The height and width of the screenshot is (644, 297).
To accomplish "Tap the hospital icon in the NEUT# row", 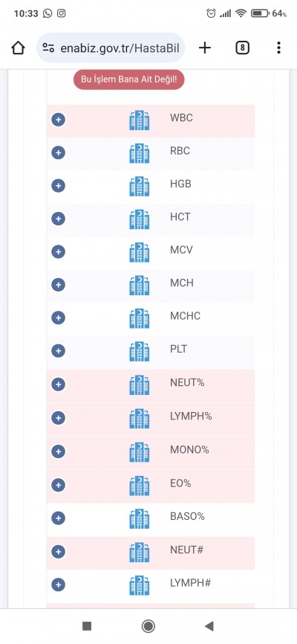I will [x=139, y=552].
